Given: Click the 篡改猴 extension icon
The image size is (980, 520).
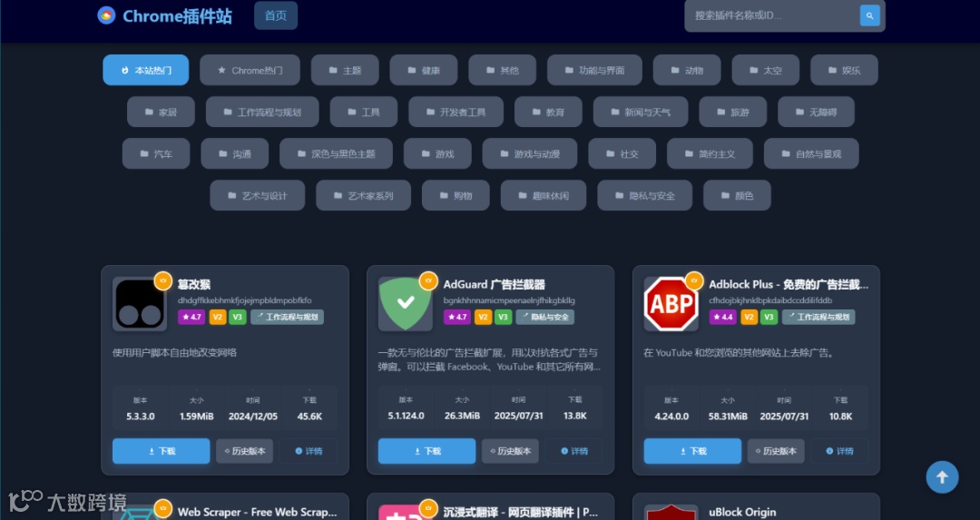Looking at the screenshot, I should tap(140, 304).
